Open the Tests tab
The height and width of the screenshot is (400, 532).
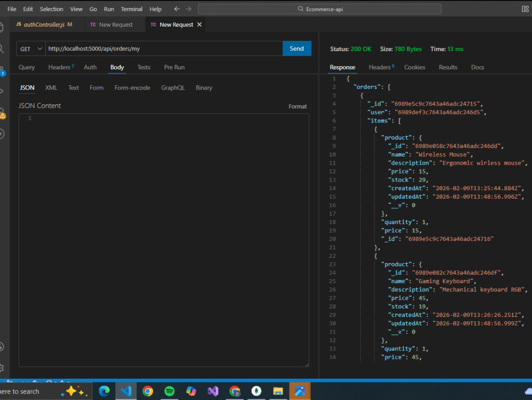point(144,67)
